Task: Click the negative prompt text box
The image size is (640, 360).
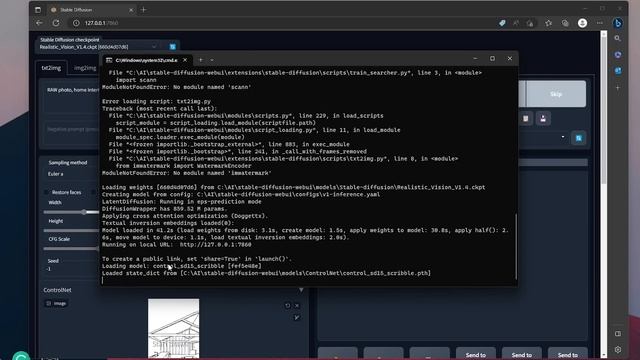Action: pos(71,133)
